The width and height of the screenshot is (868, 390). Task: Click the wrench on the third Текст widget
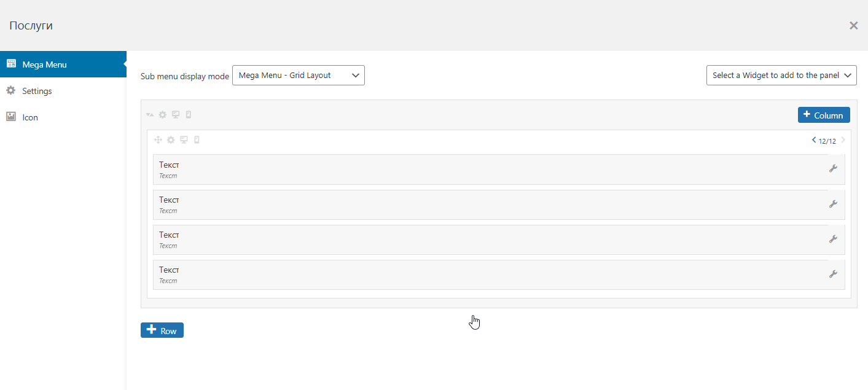[x=833, y=239]
